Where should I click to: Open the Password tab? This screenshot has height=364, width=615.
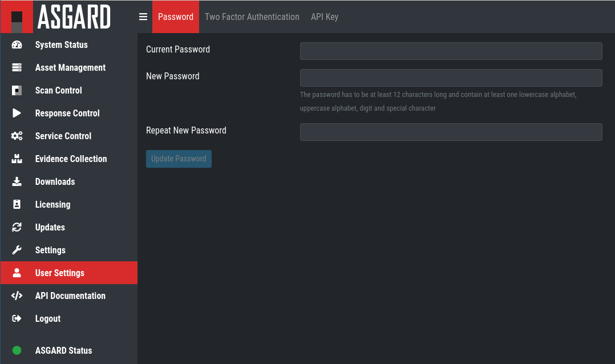pyautogui.click(x=176, y=17)
